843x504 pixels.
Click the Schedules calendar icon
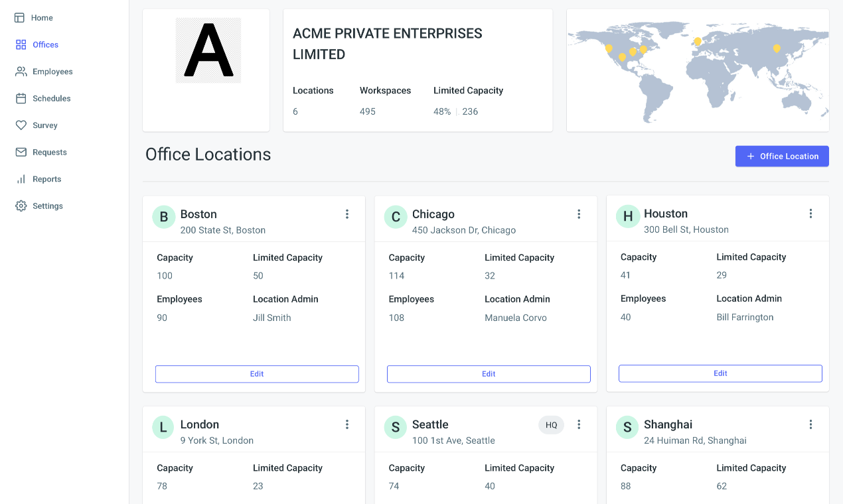coord(21,98)
